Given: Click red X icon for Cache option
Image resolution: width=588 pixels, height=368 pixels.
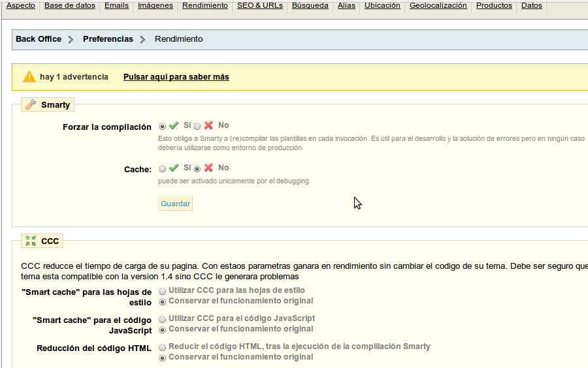Looking at the screenshot, I should click(x=208, y=168).
